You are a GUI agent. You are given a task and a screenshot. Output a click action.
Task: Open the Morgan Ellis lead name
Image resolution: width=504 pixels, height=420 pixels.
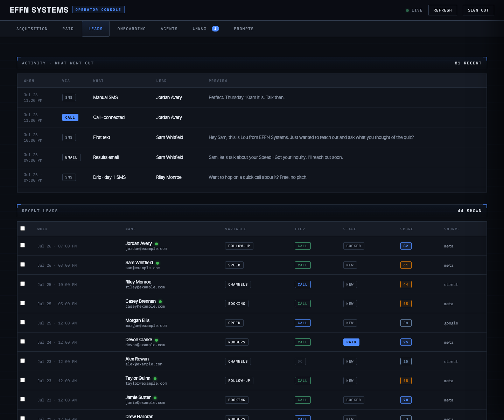(137, 320)
